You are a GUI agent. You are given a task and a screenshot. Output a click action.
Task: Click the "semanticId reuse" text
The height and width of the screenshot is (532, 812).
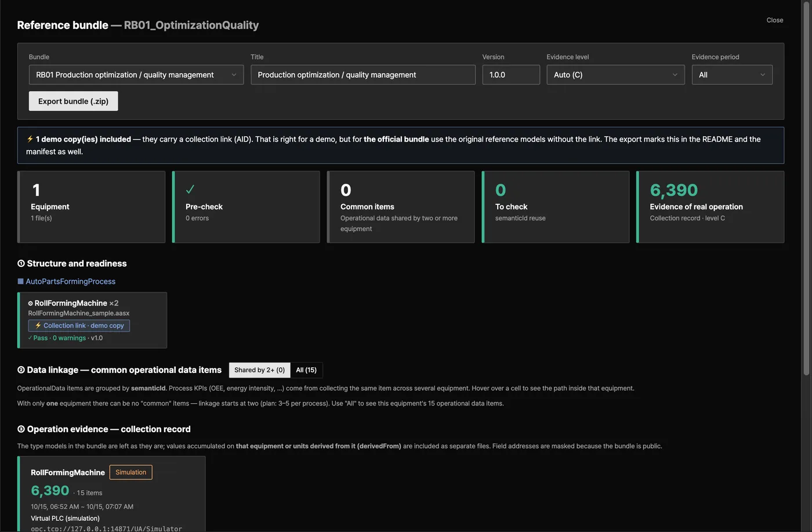tap(520, 218)
